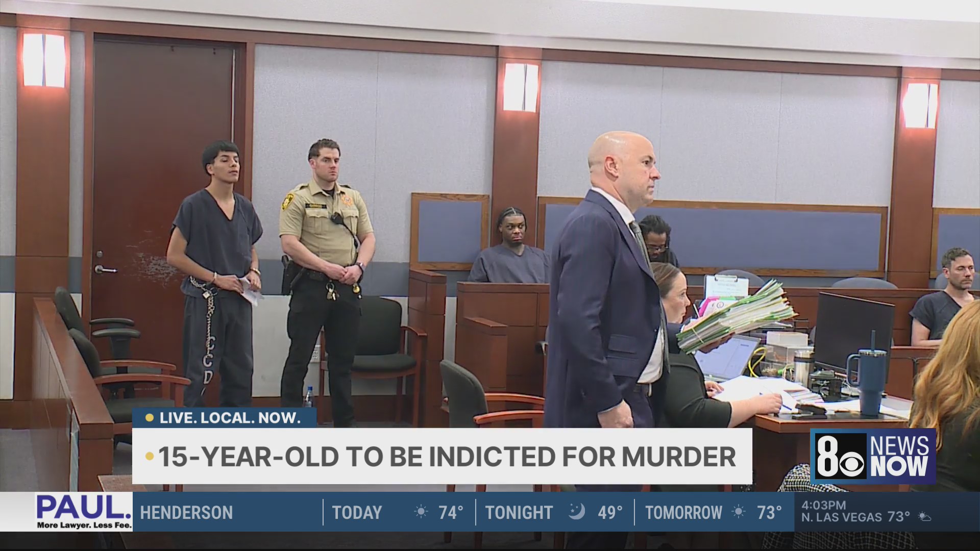Viewport: 980px width, 551px height.
Task: Click the moon icon beside TONIGHT forecast
Action: 576,511
